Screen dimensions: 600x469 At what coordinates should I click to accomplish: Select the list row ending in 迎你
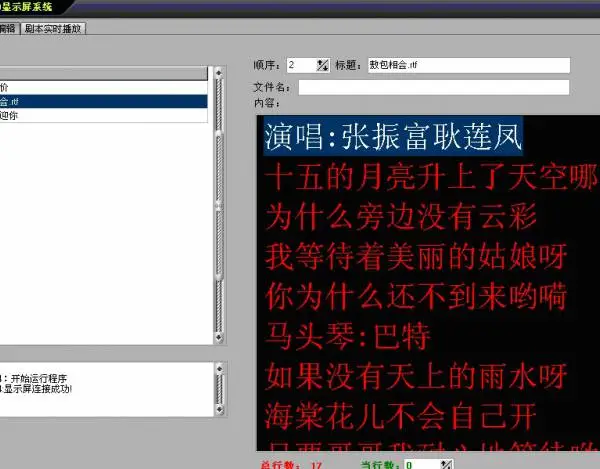click(103, 115)
